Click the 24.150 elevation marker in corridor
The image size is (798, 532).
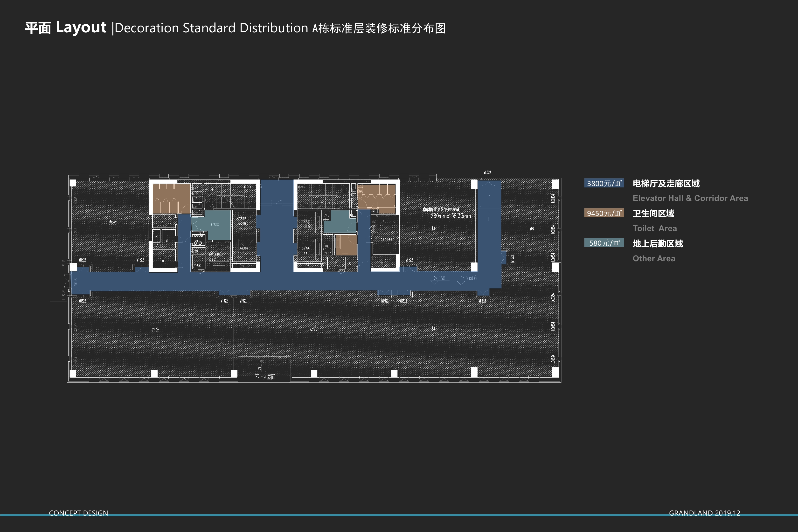coord(439,279)
